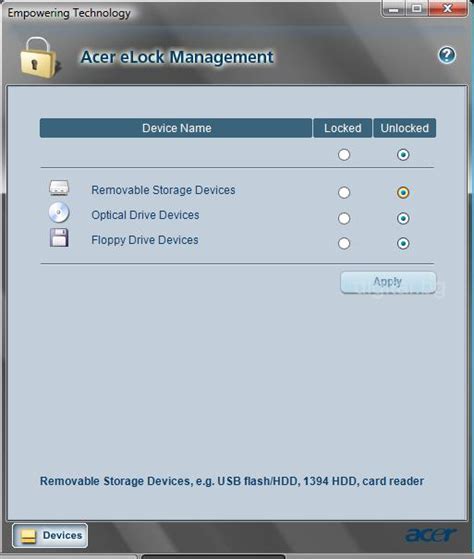Minimize the Empowering Technology window
The width and height of the screenshot is (474, 559).
click(393, 9)
